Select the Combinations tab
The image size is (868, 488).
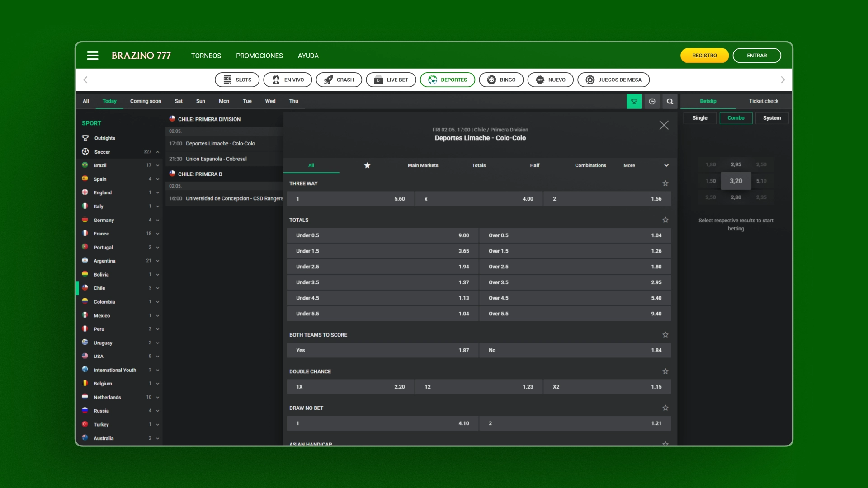[590, 165]
